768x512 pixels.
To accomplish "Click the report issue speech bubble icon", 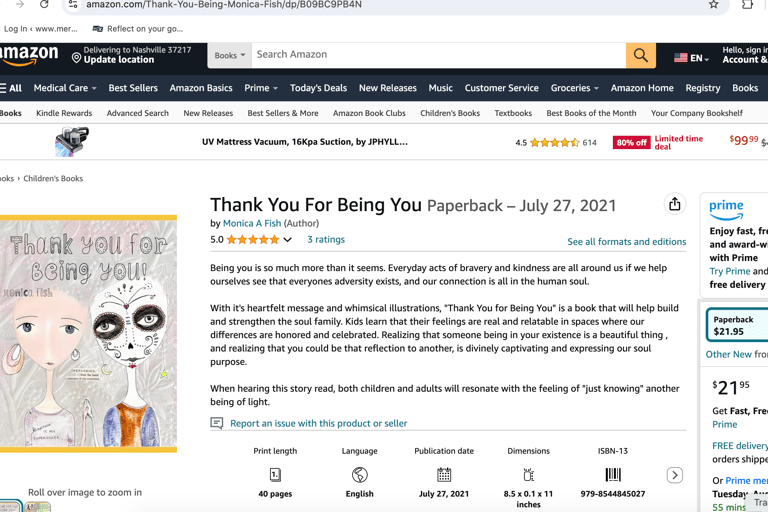I will (217, 423).
